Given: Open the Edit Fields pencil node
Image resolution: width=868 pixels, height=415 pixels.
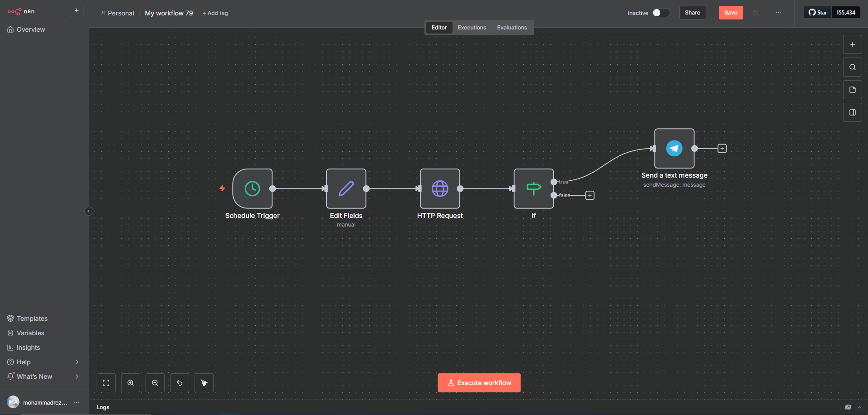Looking at the screenshot, I should 346,188.
